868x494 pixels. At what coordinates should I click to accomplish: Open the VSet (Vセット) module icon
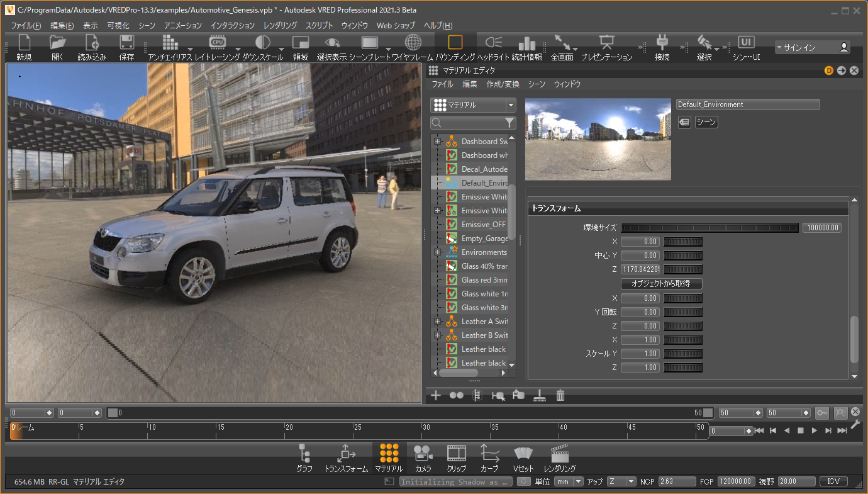(523, 453)
